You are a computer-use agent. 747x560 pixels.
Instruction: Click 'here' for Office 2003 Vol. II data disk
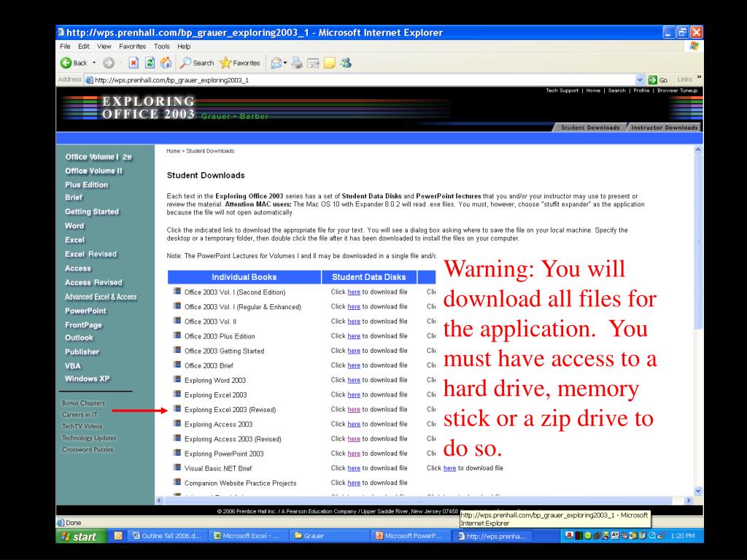354,322
